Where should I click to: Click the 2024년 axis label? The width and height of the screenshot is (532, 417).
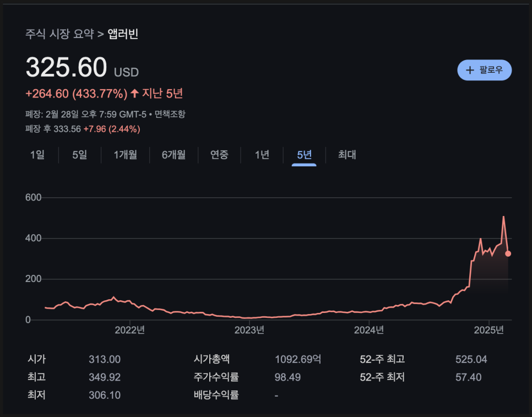click(369, 330)
